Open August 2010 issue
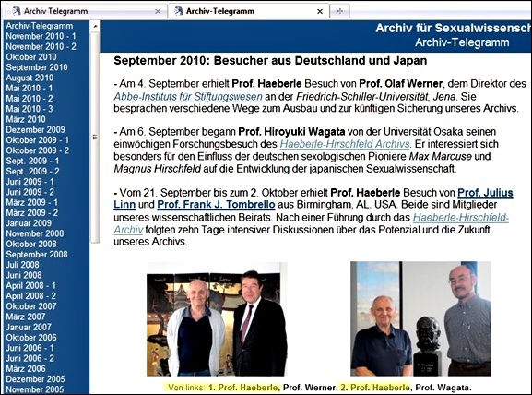This screenshot has height=395, width=532. click(30, 78)
